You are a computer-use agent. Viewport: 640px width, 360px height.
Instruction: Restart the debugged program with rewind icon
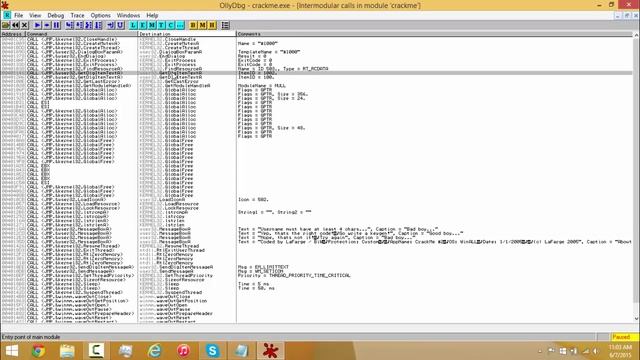(x=15, y=25)
